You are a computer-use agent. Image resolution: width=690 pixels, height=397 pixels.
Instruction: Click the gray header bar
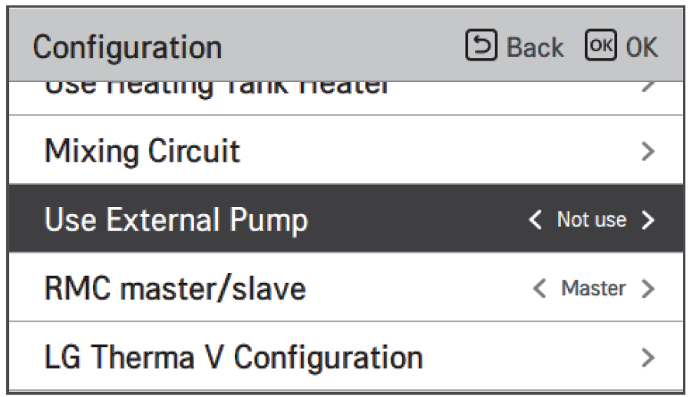[346, 44]
